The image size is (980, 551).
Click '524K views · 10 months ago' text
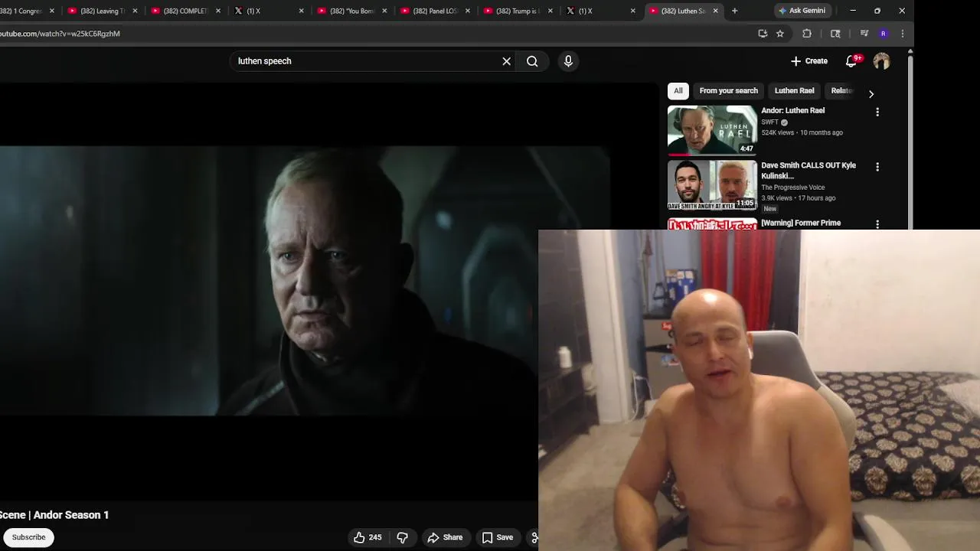[x=802, y=132]
